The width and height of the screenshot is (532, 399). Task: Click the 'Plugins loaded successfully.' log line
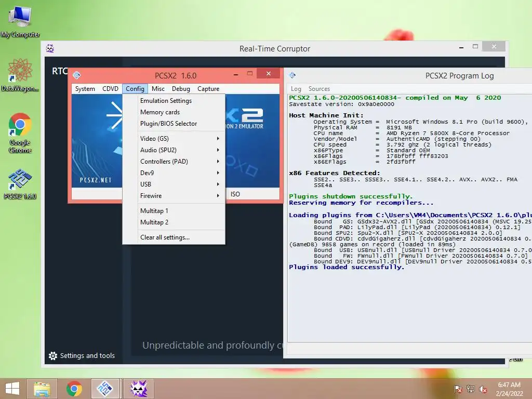point(347,267)
